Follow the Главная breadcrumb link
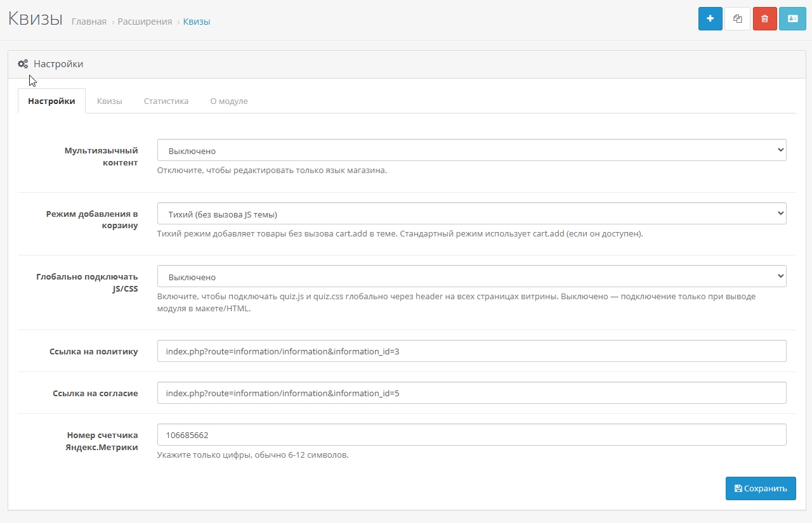 [x=89, y=22]
